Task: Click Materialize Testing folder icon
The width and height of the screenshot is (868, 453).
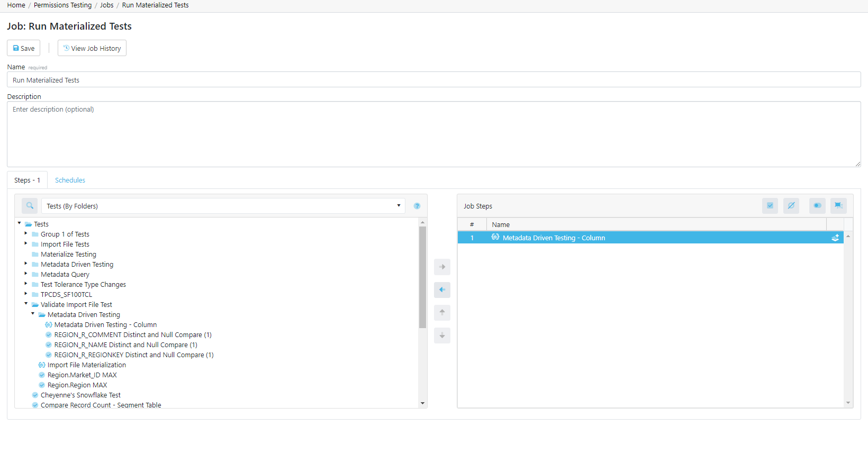Action: (35, 255)
